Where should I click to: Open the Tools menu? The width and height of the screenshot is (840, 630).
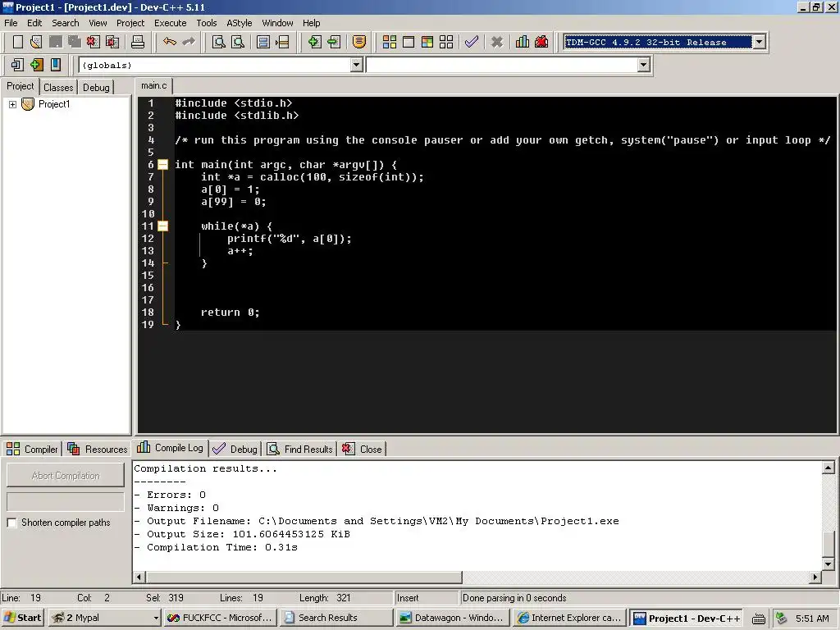[x=206, y=23]
